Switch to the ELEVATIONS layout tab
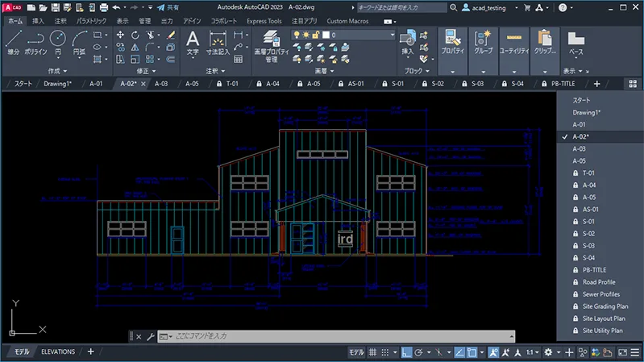The width and height of the screenshot is (644, 362). (58, 352)
